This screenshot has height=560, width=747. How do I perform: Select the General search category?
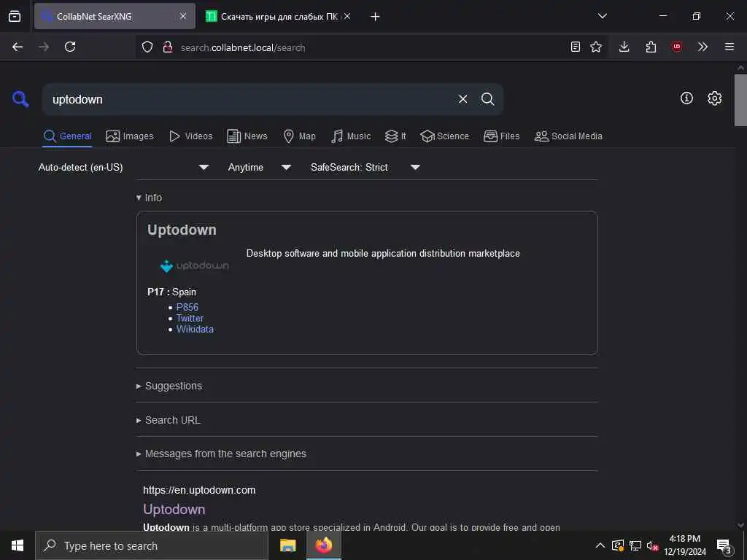(x=67, y=136)
